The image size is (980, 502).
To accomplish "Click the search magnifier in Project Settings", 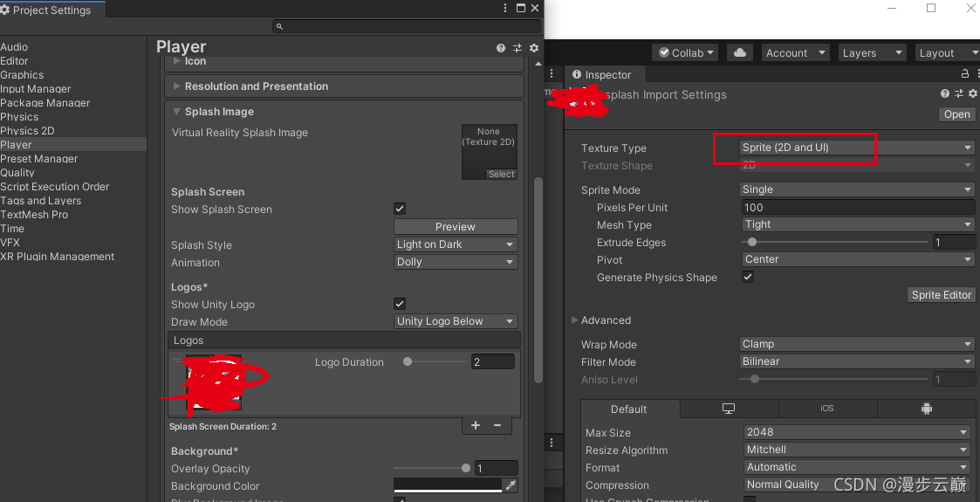I will [x=279, y=26].
